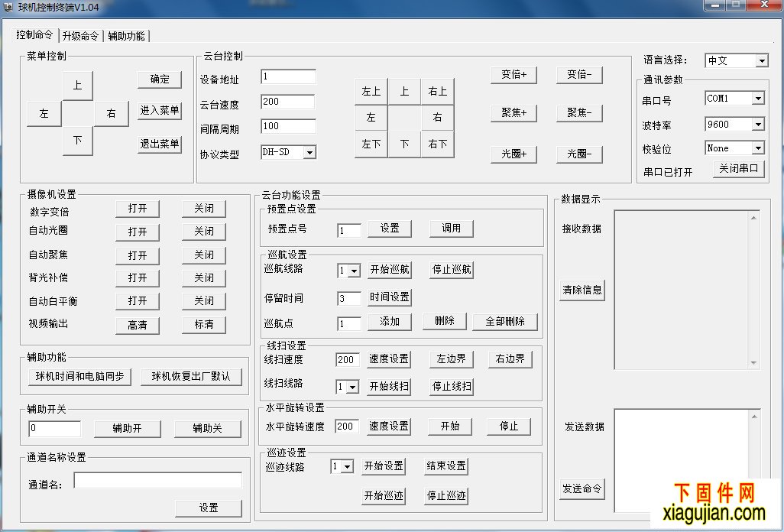Click the 开始巡迹 button
This screenshot has height=532, width=784.
(x=384, y=496)
